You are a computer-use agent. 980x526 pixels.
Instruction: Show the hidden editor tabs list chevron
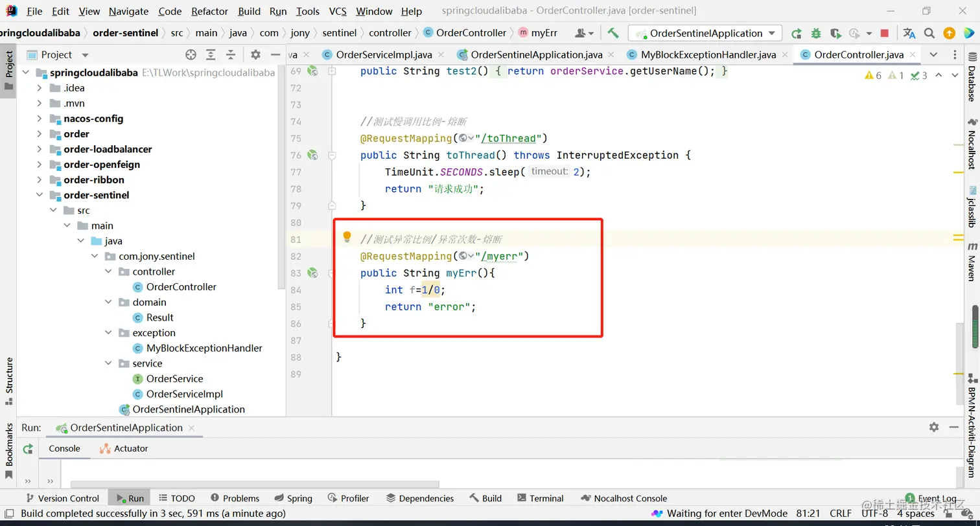tap(933, 55)
